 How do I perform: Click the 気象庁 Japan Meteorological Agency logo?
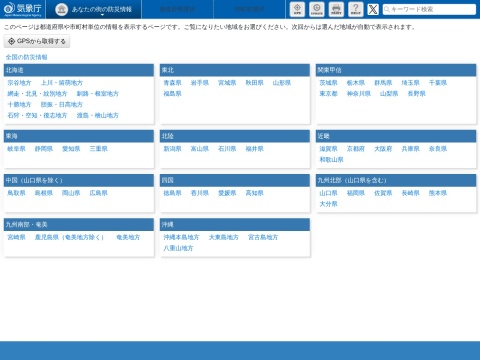[x=23, y=9]
